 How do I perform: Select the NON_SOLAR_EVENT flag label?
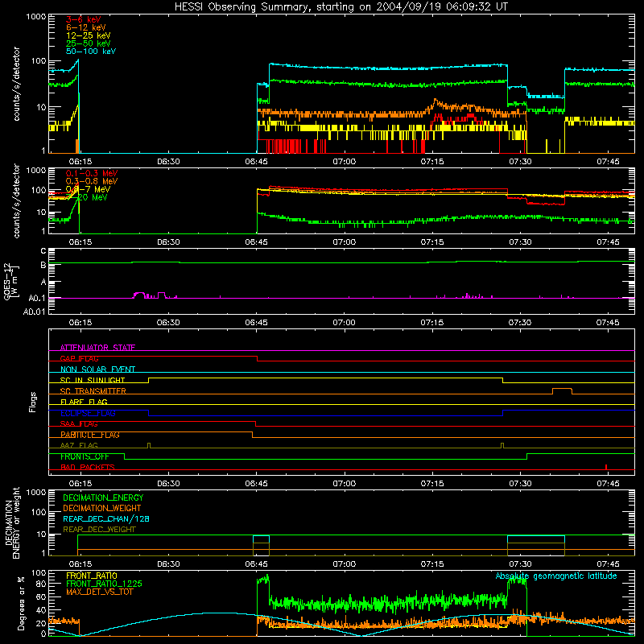click(97, 369)
